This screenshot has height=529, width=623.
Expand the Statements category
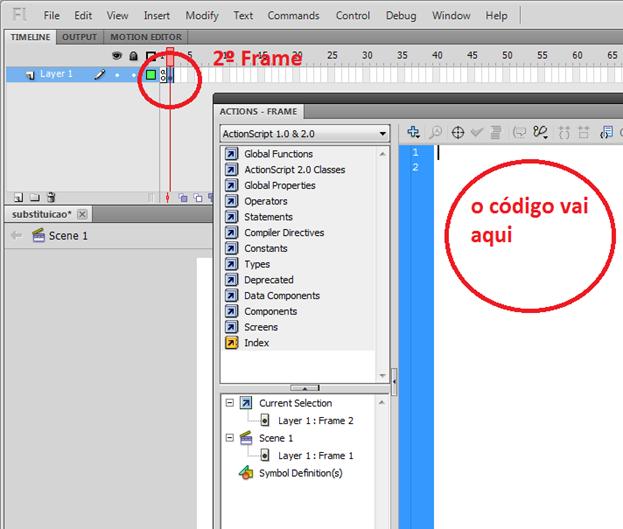[x=259, y=217]
